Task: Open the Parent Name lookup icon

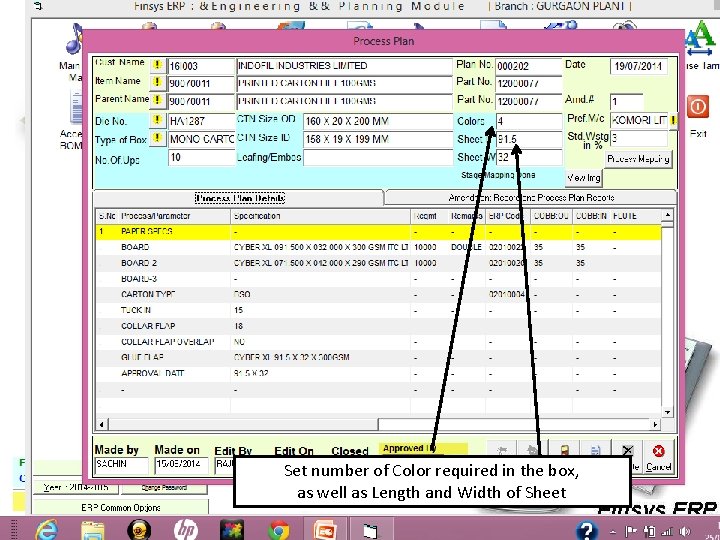Action: [158, 100]
